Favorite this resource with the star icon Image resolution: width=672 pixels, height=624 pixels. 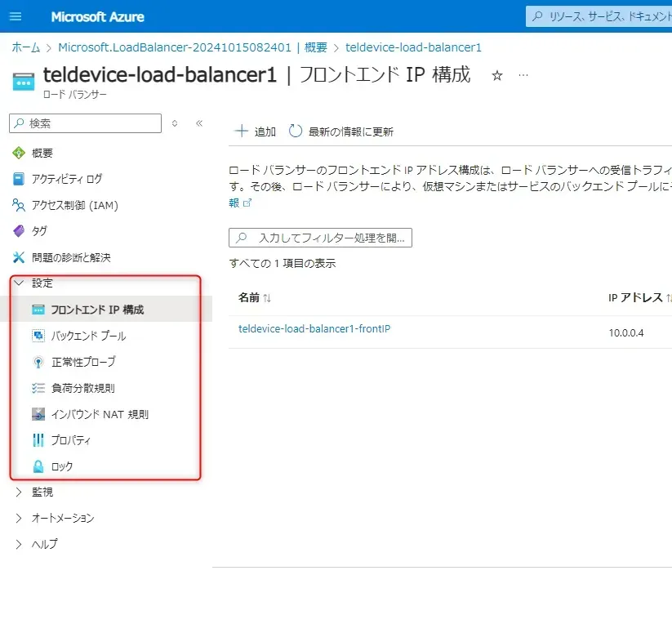(497, 76)
